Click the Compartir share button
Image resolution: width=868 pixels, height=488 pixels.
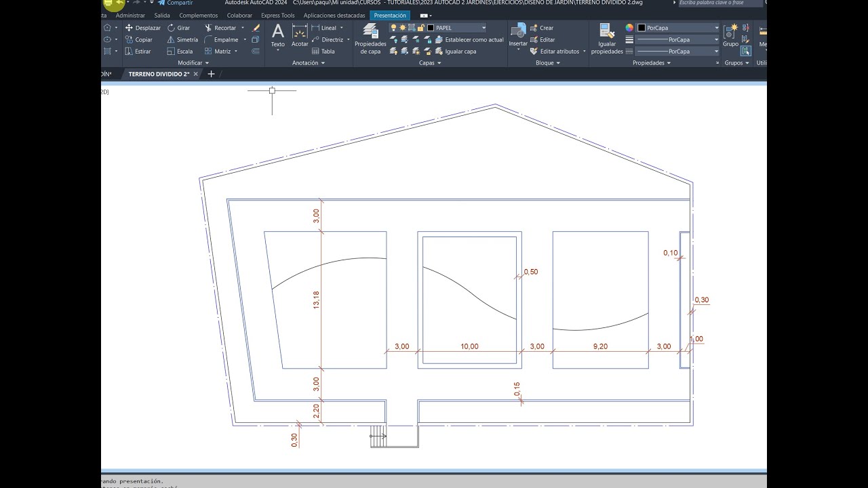click(x=176, y=3)
